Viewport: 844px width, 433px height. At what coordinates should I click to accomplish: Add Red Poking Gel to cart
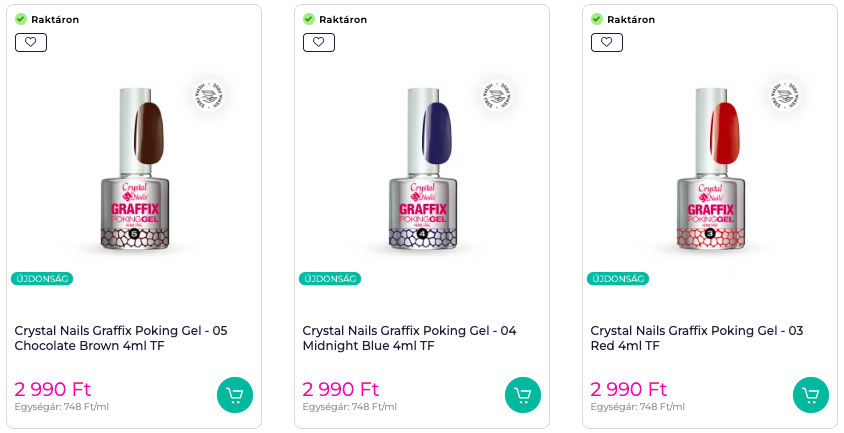810,394
